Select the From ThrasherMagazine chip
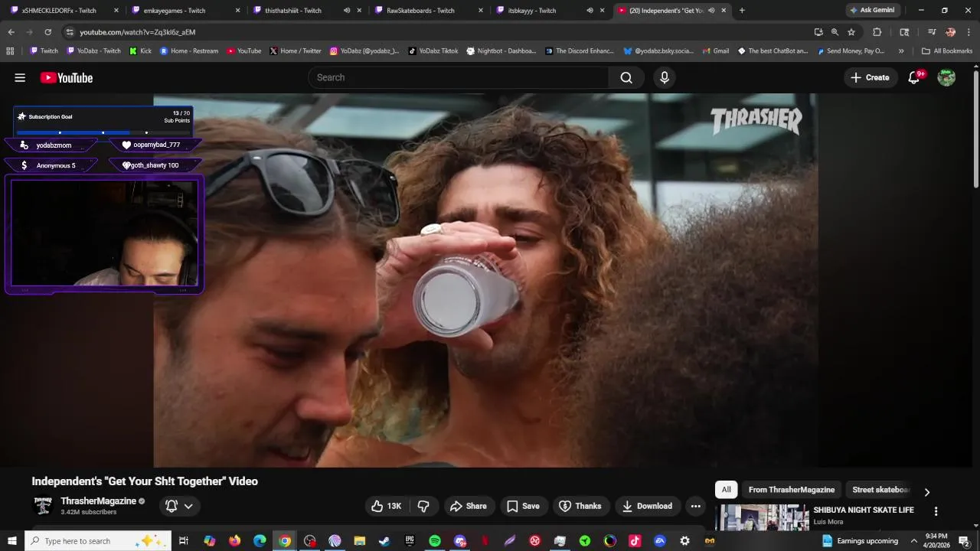The image size is (980, 551). click(x=792, y=490)
